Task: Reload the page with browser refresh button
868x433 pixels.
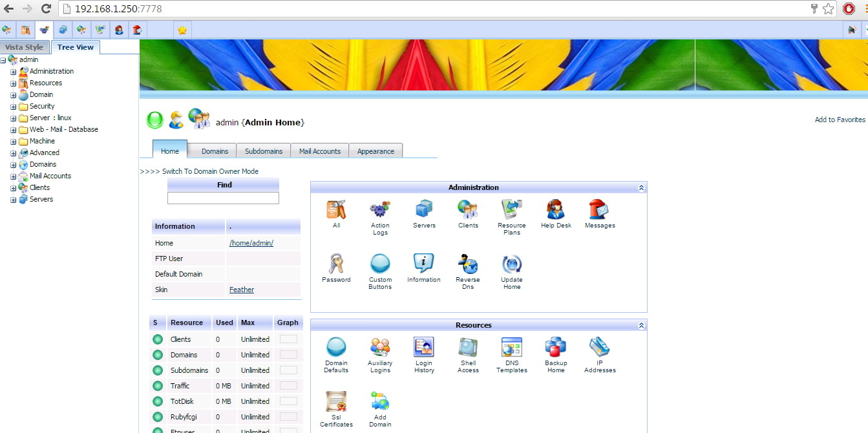Action: [x=46, y=9]
